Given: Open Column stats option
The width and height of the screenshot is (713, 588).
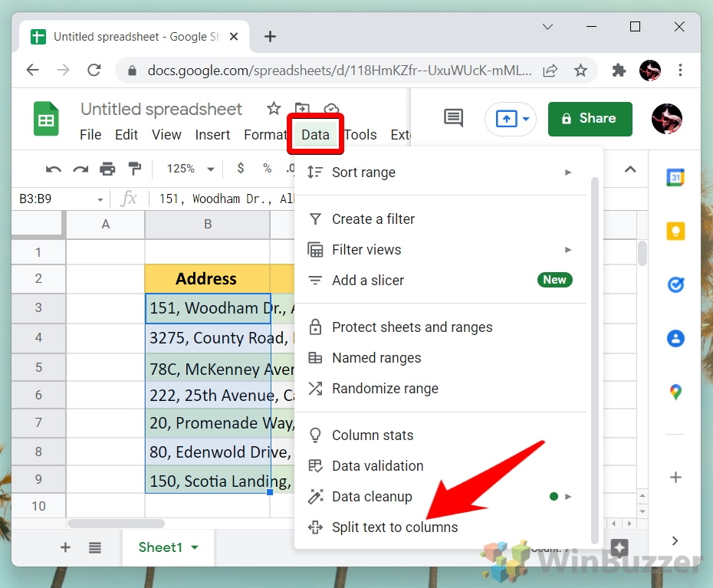Looking at the screenshot, I should (440, 435).
